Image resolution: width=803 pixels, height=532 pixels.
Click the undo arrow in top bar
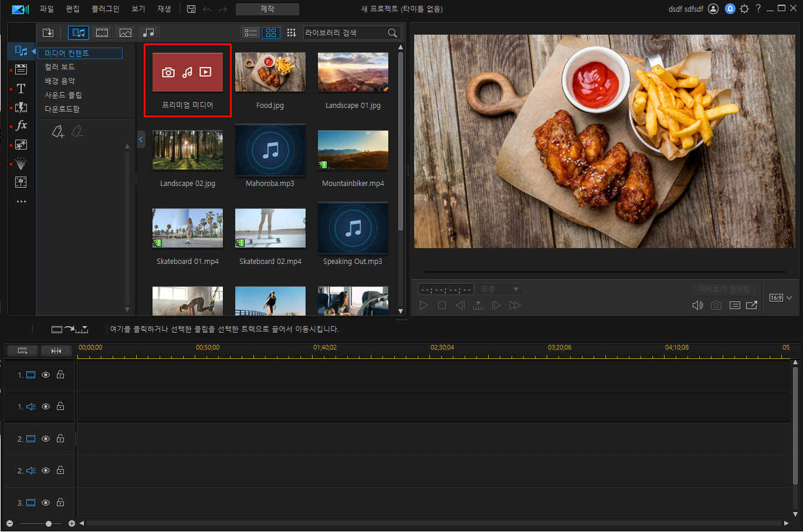click(x=207, y=9)
